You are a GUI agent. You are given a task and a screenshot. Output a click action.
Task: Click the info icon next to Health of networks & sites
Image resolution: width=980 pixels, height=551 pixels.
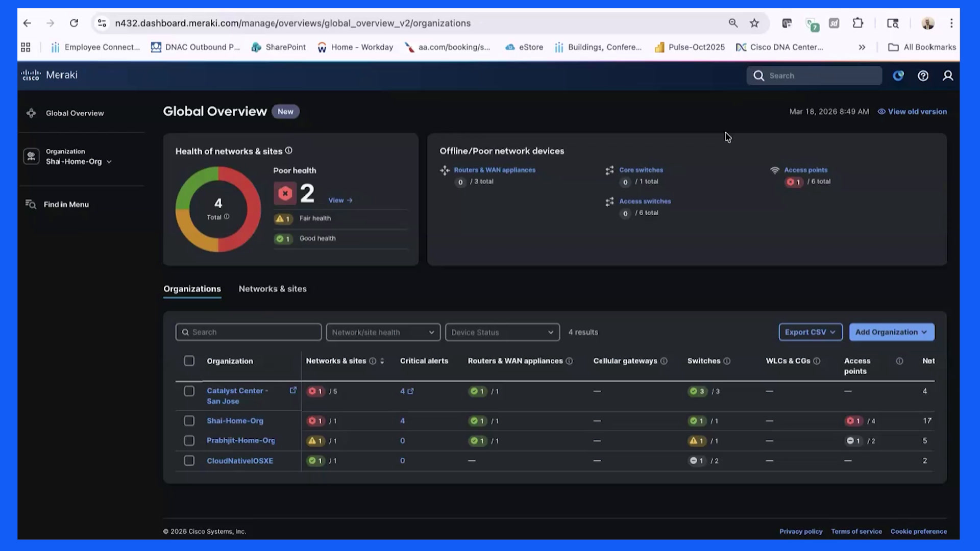coord(289,151)
